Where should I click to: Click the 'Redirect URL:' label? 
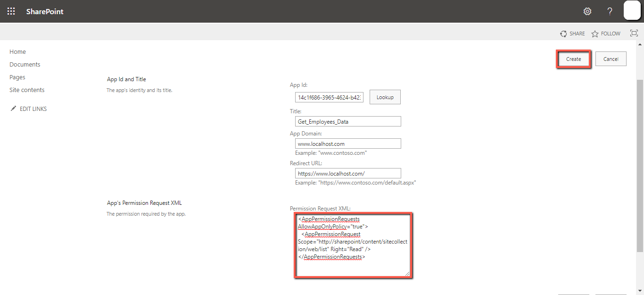point(306,163)
